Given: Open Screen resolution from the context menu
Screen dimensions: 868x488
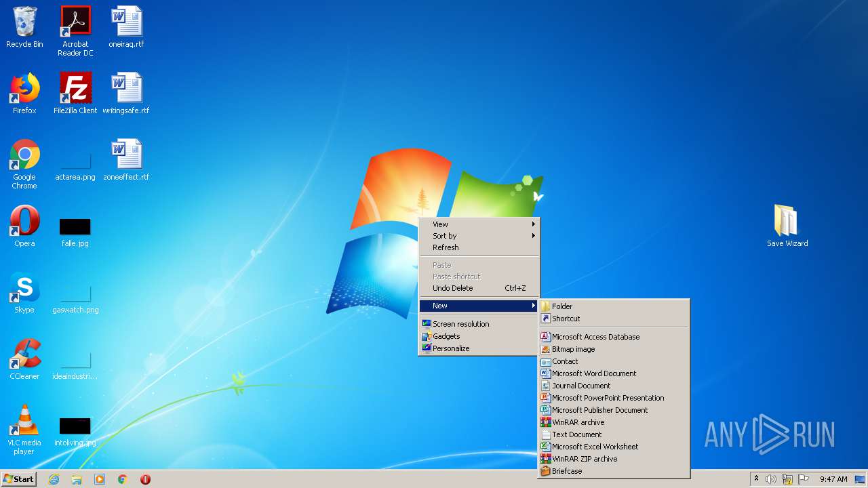Looking at the screenshot, I should [x=479, y=324].
